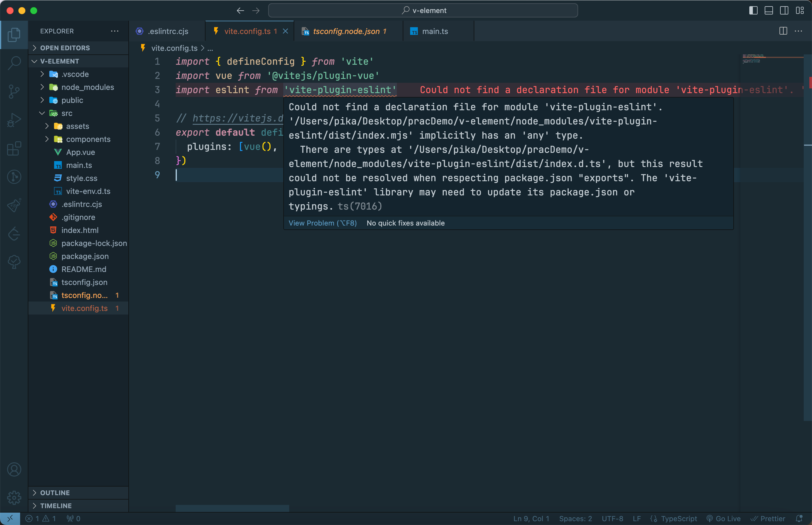Expand the node_modules folder
Image resolution: width=812 pixels, height=525 pixels.
pos(78,87)
